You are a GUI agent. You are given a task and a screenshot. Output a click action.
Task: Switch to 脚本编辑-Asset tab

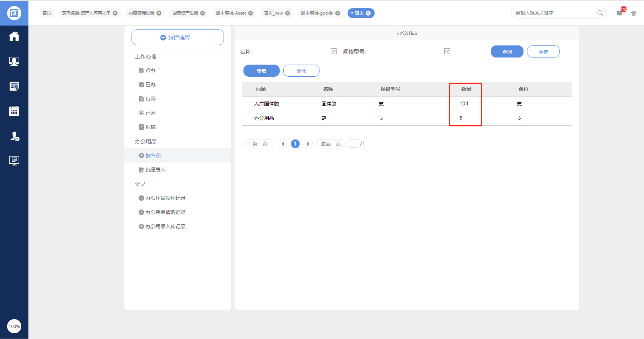click(x=231, y=13)
